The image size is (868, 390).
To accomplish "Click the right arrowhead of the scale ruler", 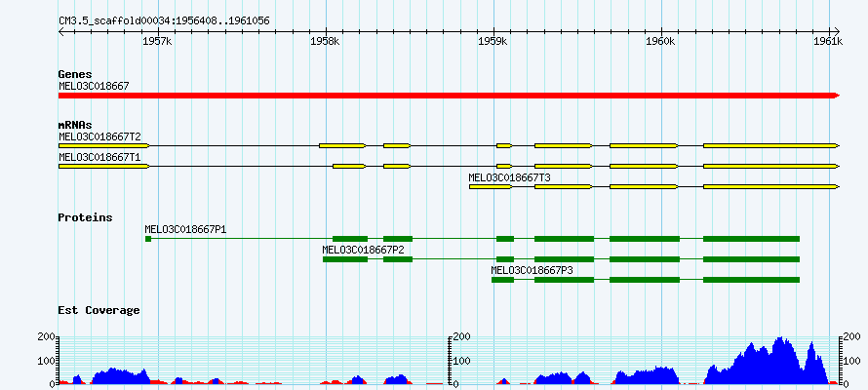I will [x=837, y=31].
